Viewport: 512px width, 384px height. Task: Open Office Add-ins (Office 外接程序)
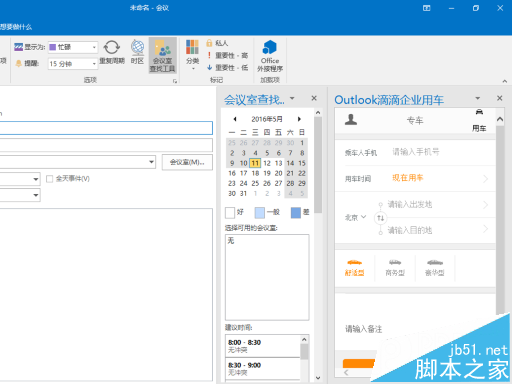tap(270, 55)
